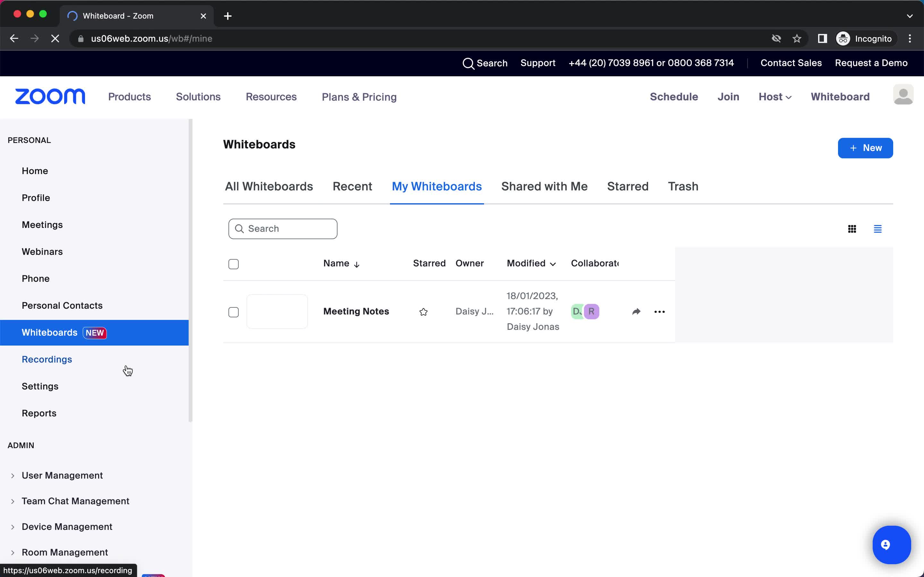This screenshot has width=924, height=577.
Task: Click the more options icon for Meeting Notes
Action: tap(659, 311)
